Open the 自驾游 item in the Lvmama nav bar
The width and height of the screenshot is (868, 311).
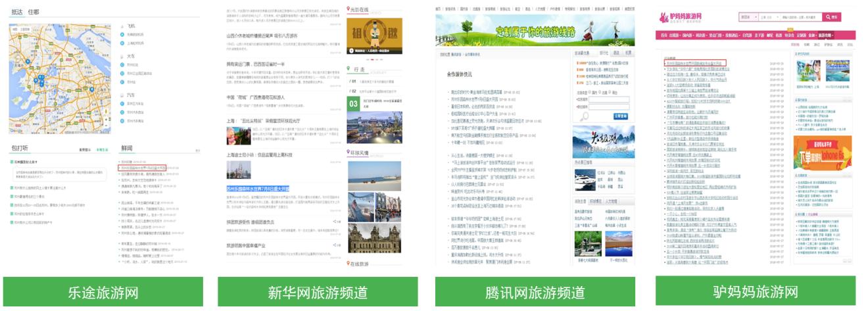747,35
